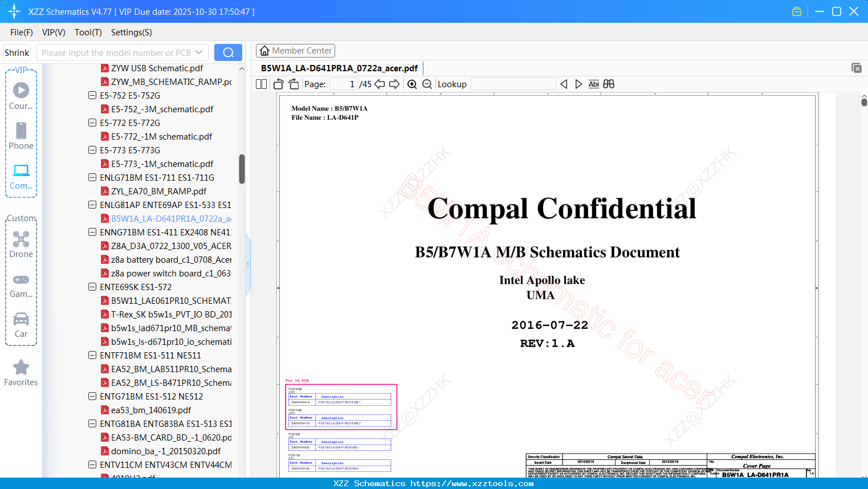Collapse the E5-752 E5-752G folder

coord(92,95)
